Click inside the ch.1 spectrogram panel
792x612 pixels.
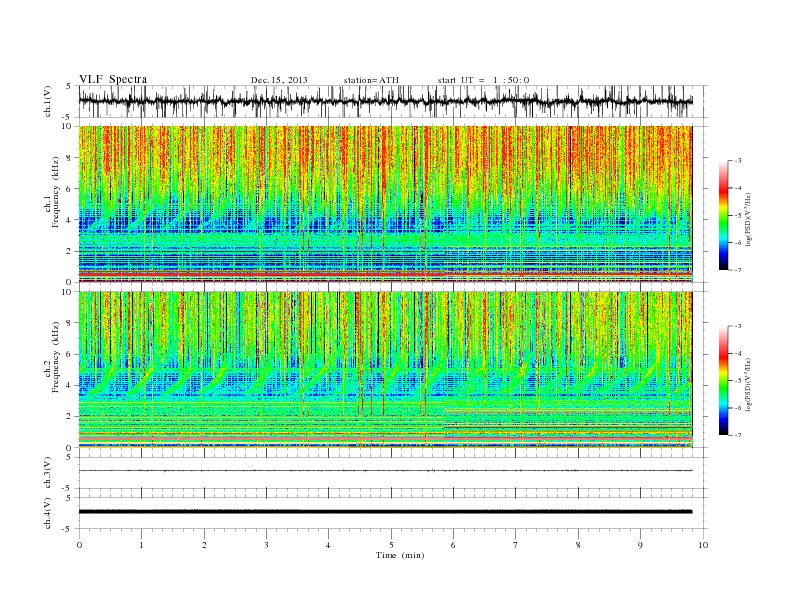click(x=385, y=204)
